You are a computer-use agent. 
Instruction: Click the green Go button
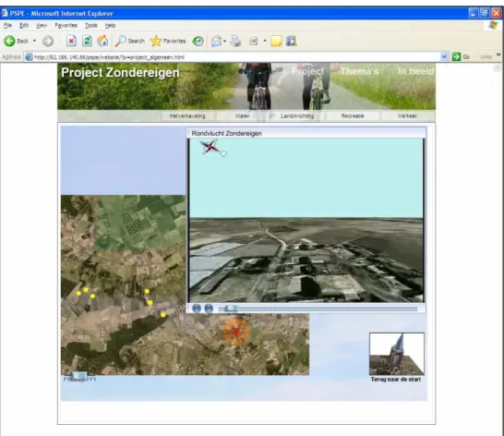pos(462,57)
